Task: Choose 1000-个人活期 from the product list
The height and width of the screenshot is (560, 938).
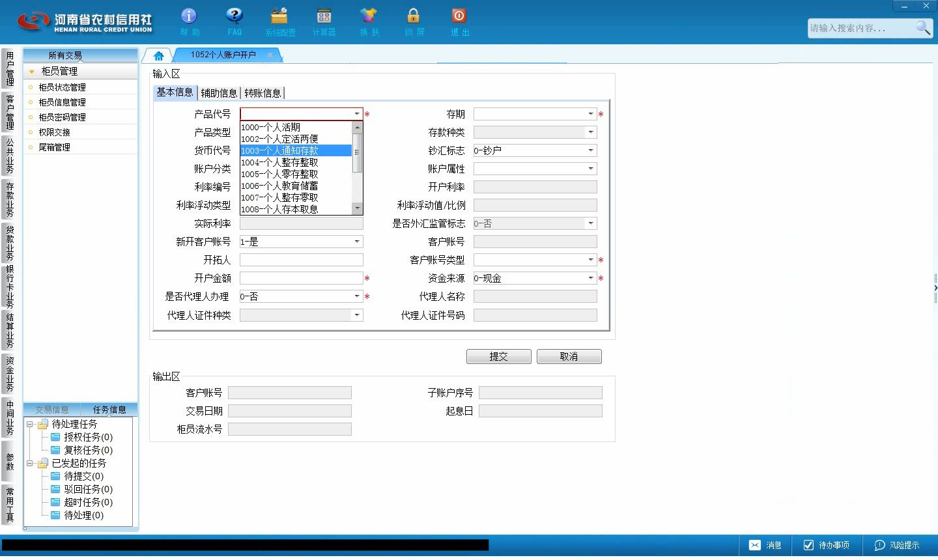Action: pyautogui.click(x=296, y=128)
